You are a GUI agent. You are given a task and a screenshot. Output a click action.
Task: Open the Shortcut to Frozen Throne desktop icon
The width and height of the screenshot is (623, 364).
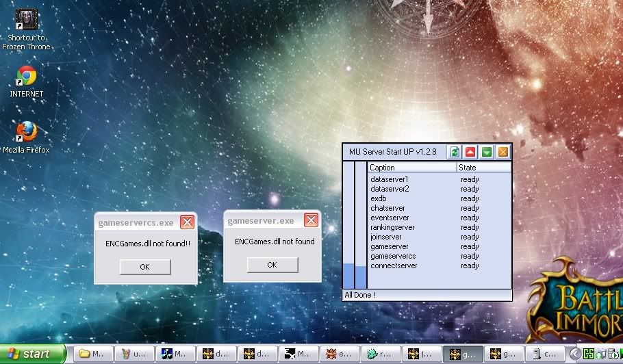click(27, 21)
